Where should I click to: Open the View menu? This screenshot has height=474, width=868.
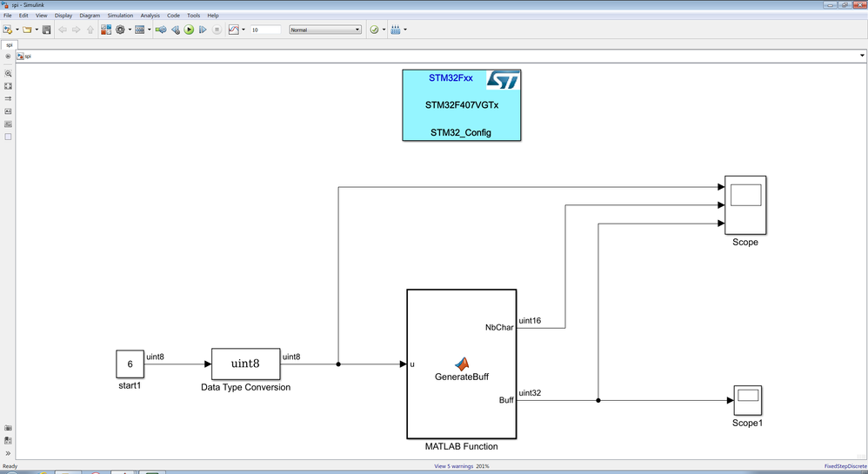coord(42,16)
